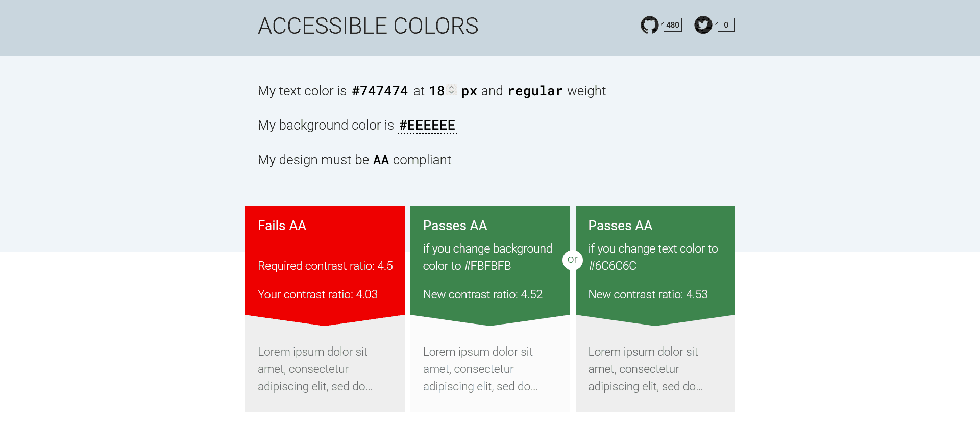
Task: Click the Twitter icon in the header
Action: coord(703,24)
